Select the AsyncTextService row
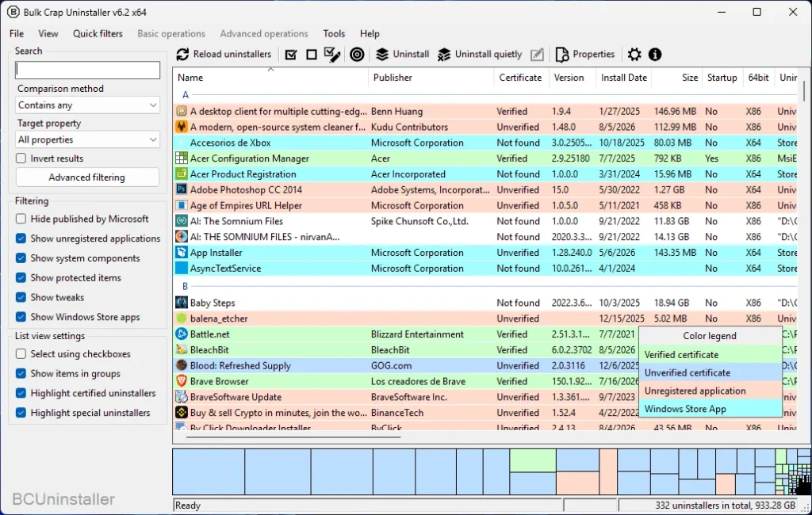This screenshot has height=515, width=812. (x=485, y=268)
